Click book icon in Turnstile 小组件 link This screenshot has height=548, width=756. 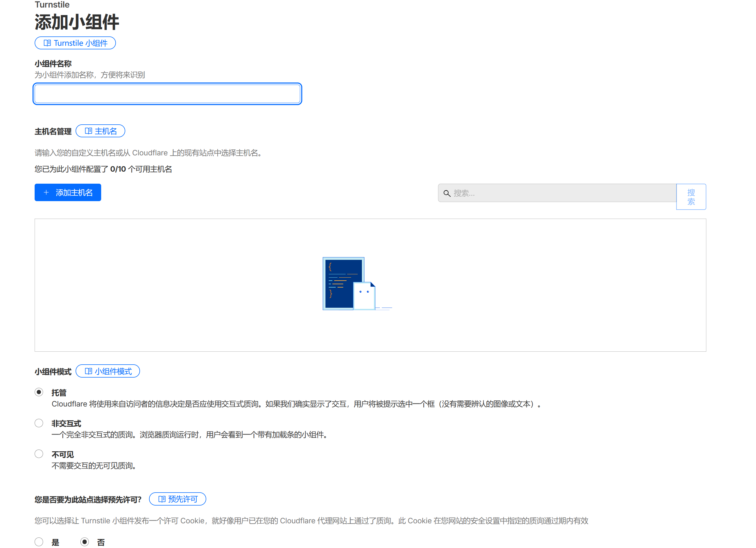pos(47,43)
